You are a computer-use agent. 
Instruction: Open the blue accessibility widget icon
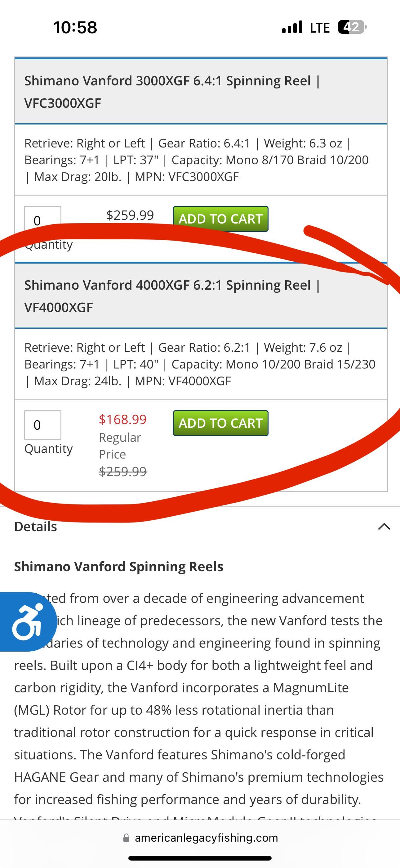point(27,621)
